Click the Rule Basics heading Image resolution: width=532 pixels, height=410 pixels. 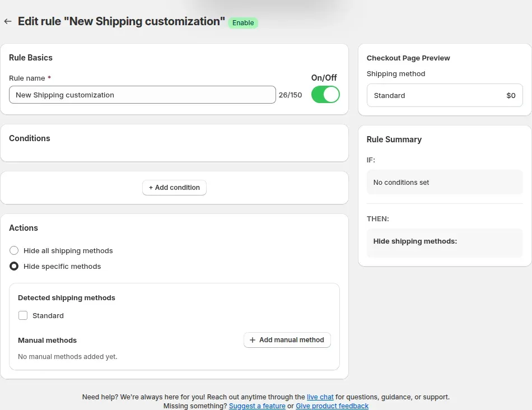coord(31,58)
